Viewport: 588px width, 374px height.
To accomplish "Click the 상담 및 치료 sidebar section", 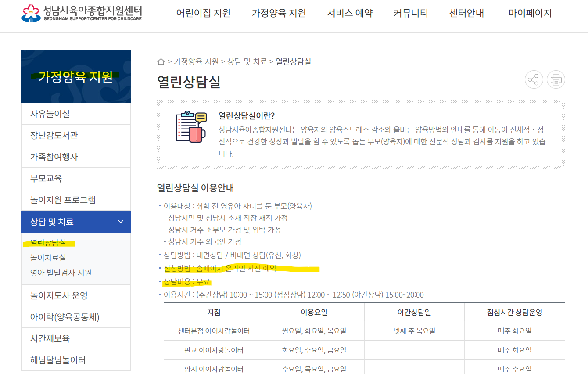I will (x=76, y=222).
